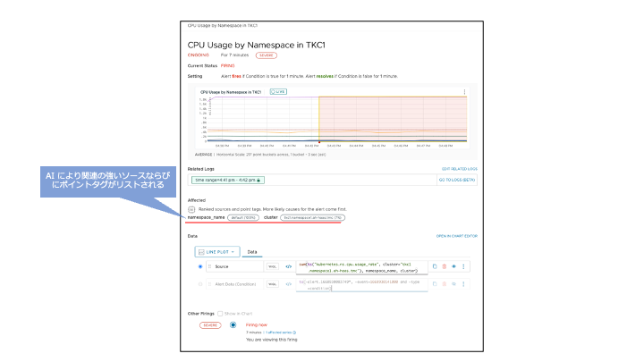Click the time range filter chip
The height and width of the screenshot is (362, 644).
point(228,180)
